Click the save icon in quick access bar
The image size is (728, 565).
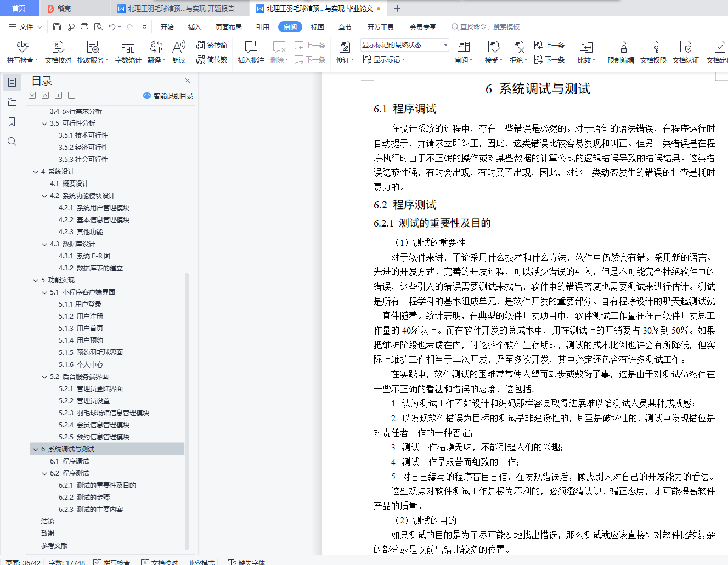tap(57, 26)
